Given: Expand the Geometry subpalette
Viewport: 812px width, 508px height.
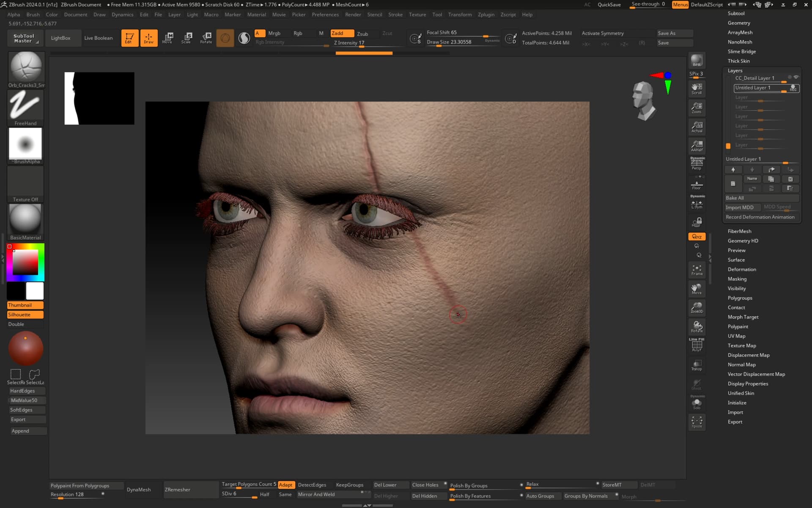Looking at the screenshot, I should click(739, 23).
